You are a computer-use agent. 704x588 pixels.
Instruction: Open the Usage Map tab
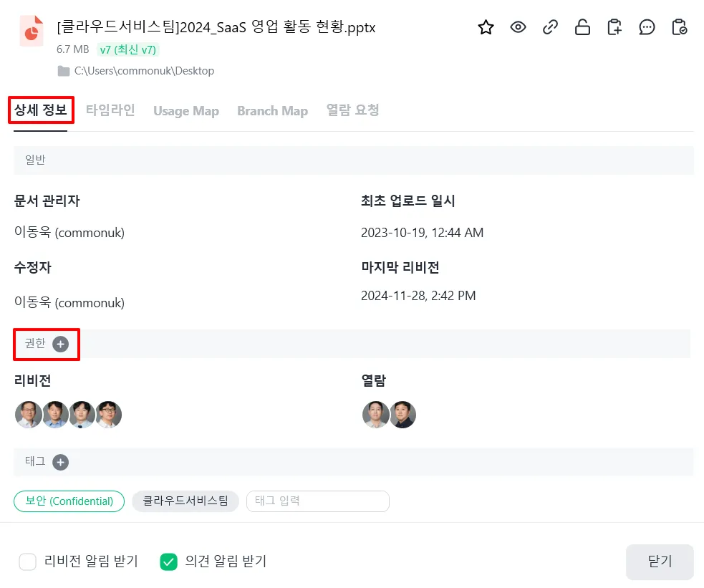(186, 111)
